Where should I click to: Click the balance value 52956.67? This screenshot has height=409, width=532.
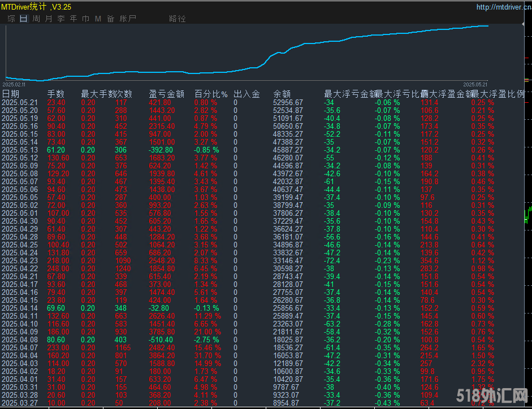point(288,102)
